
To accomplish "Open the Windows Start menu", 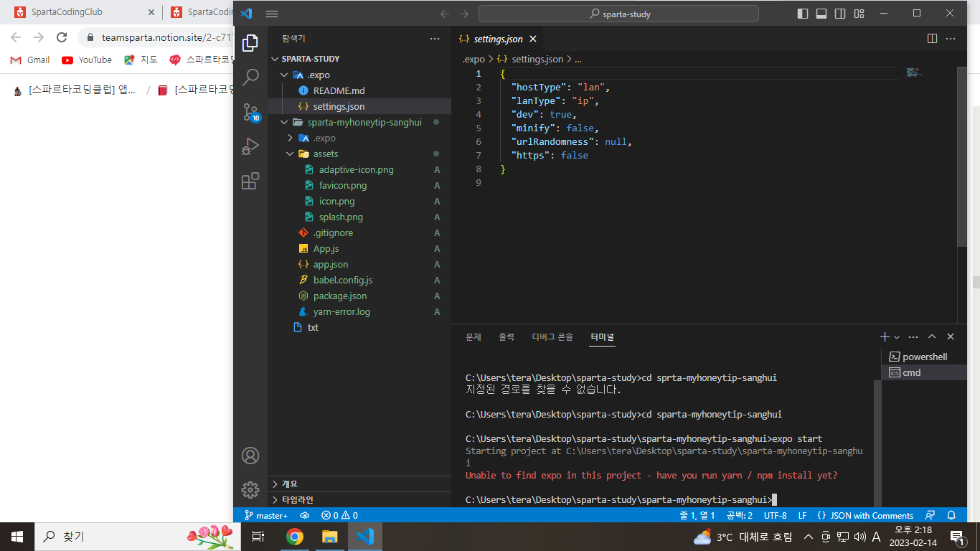I will pos(17,536).
